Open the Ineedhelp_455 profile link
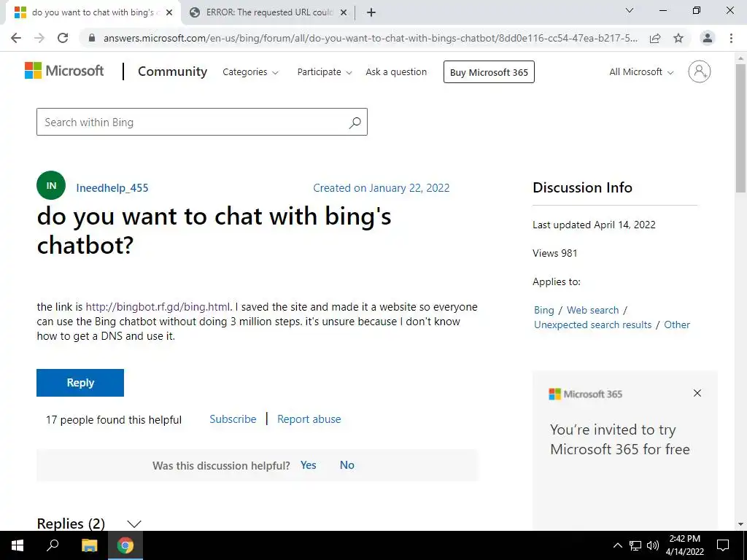747x560 pixels. pos(112,188)
